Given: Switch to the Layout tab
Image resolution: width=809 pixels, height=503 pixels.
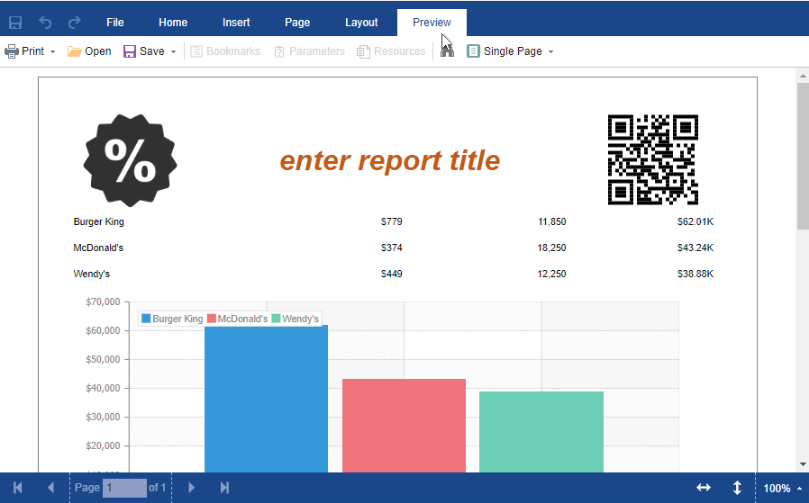Looking at the screenshot, I should (x=361, y=22).
